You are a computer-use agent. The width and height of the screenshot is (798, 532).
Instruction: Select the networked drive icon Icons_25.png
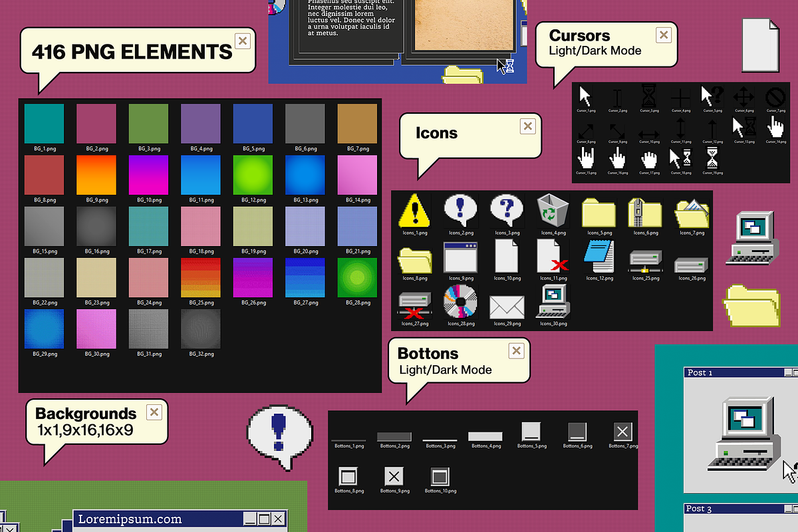[x=646, y=259]
